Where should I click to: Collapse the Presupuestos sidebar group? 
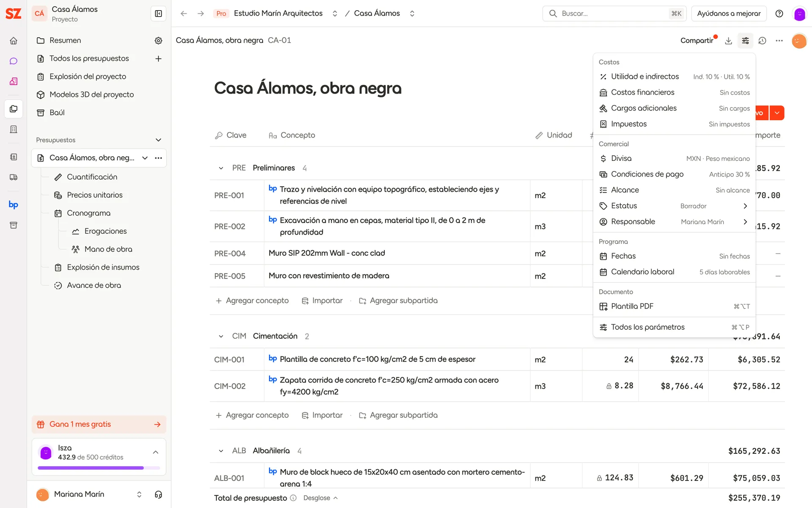(158, 140)
